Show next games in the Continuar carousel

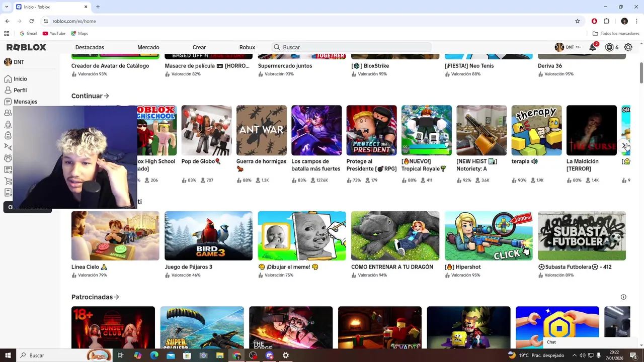(625, 146)
